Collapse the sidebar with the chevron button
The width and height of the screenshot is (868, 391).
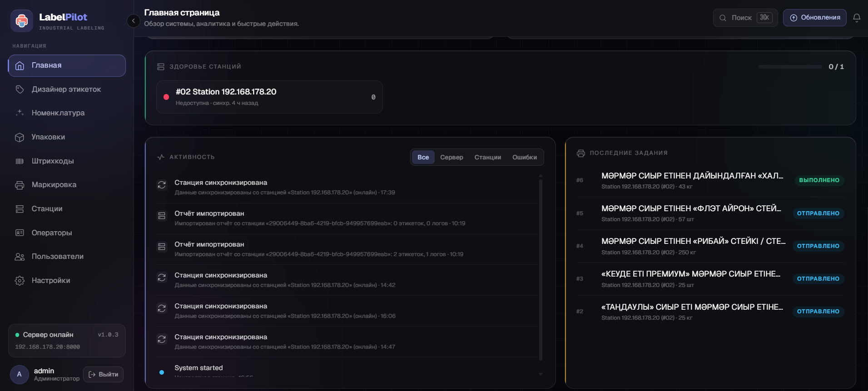tap(133, 21)
